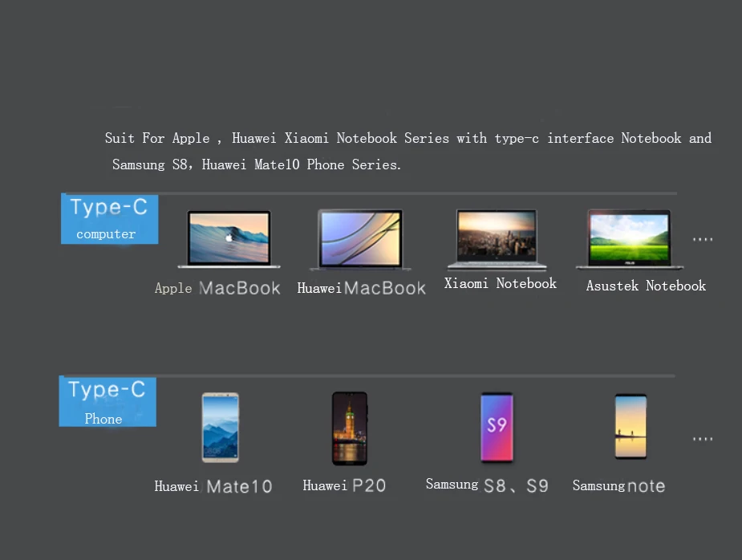This screenshot has width=742, height=560.
Task: Click the 'Samsung note' caption
Action: (619, 485)
